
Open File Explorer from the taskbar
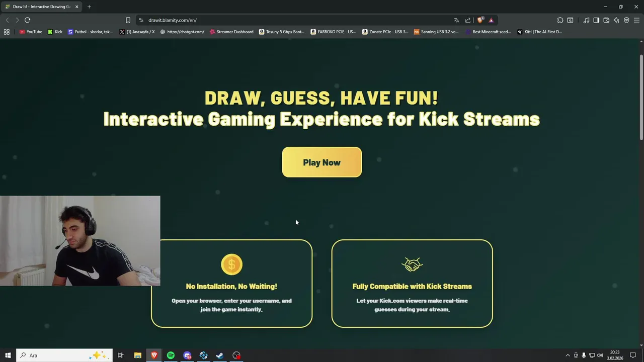click(137, 355)
